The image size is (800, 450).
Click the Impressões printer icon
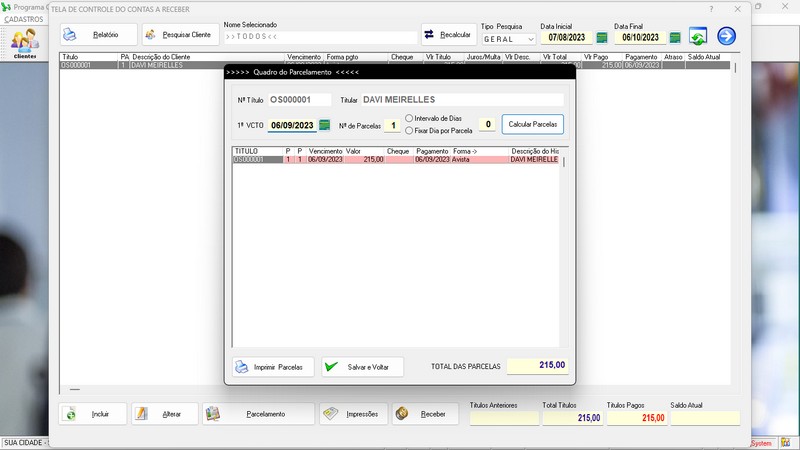(330, 414)
